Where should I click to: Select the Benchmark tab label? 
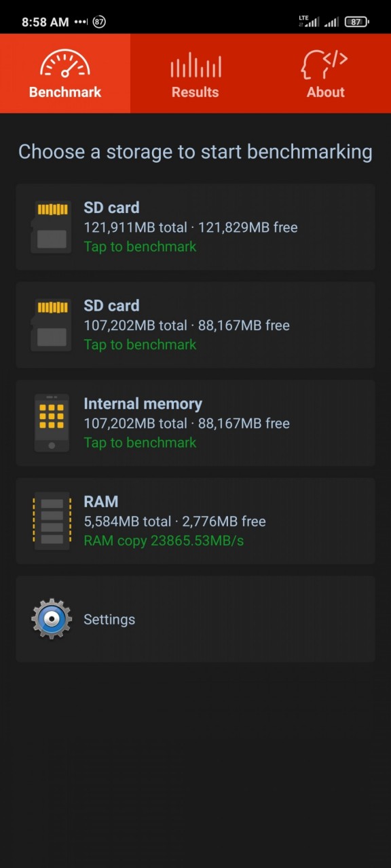(x=65, y=92)
